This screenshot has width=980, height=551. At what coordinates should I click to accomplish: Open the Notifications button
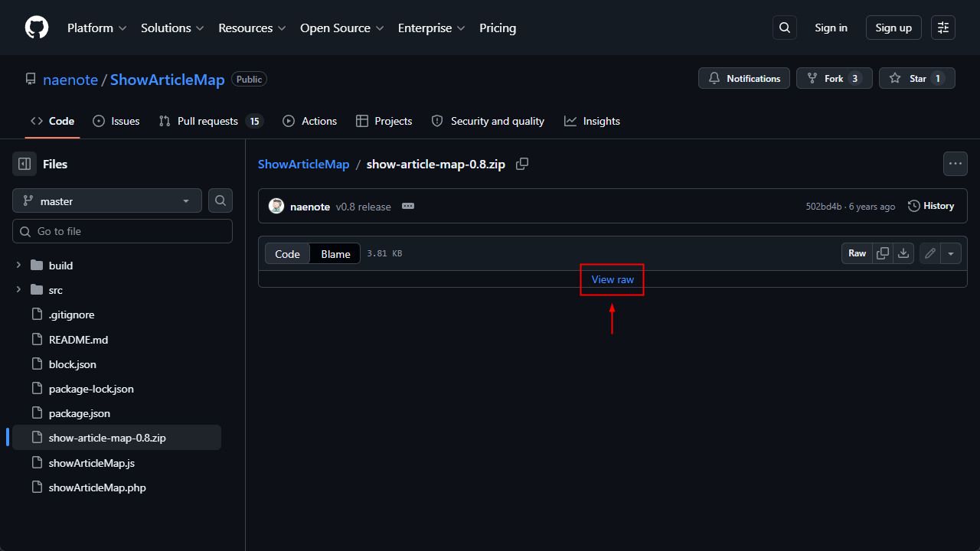(744, 78)
